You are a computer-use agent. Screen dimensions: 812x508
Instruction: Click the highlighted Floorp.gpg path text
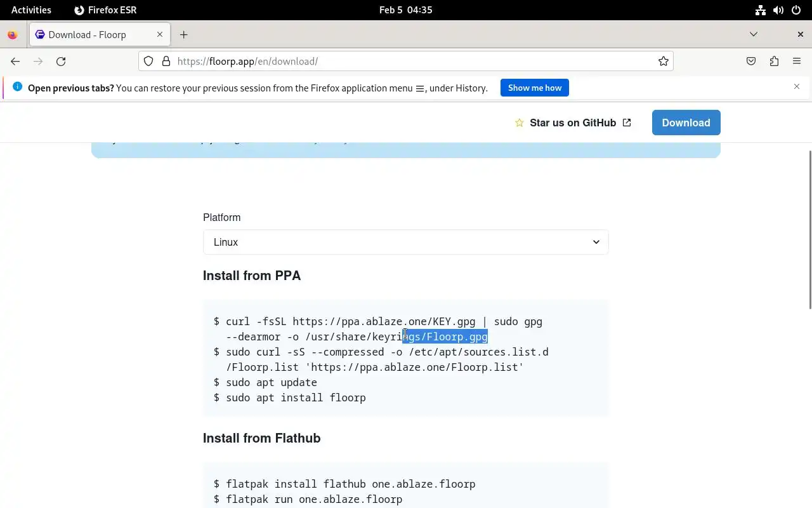pyautogui.click(x=445, y=337)
